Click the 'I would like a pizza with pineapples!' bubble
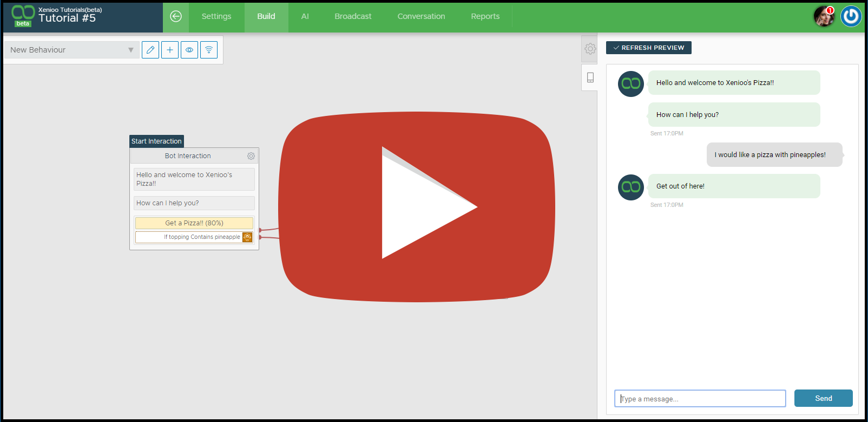 click(x=774, y=155)
